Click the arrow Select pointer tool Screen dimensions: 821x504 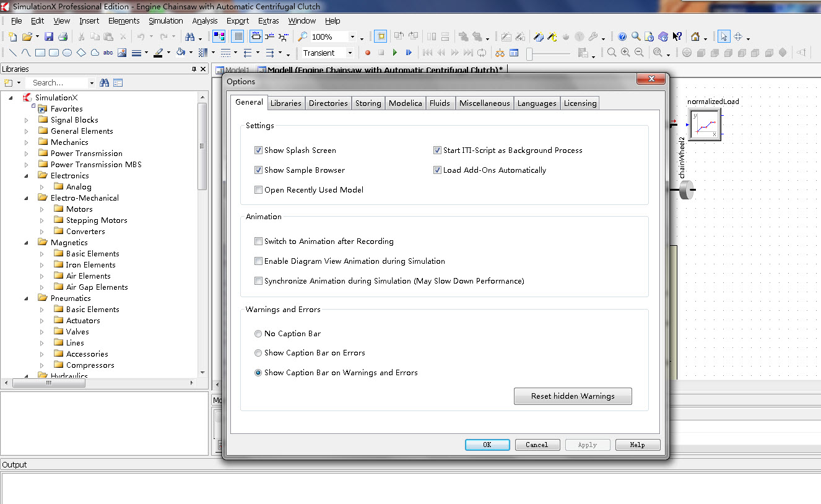pyautogui.click(x=724, y=37)
